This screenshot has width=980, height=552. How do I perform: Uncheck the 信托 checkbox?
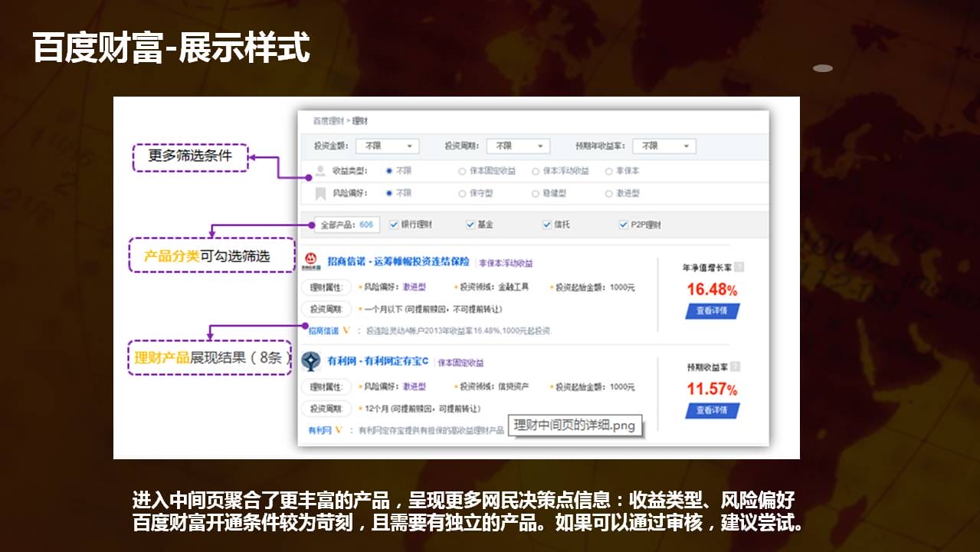point(547,225)
